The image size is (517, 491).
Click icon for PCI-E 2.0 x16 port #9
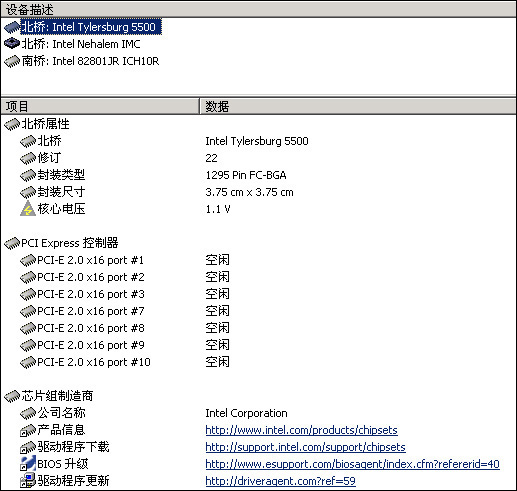(x=28, y=345)
